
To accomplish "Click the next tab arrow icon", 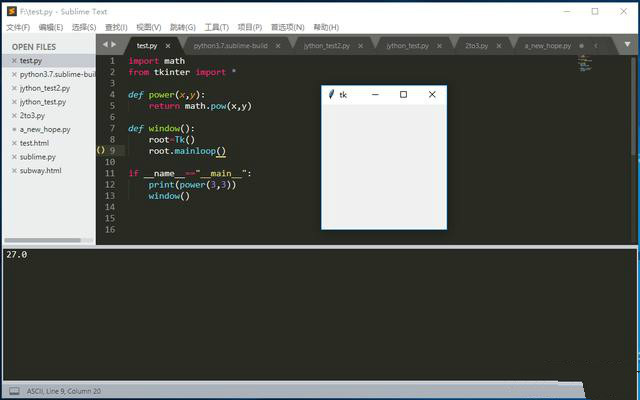I will [113, 45].
